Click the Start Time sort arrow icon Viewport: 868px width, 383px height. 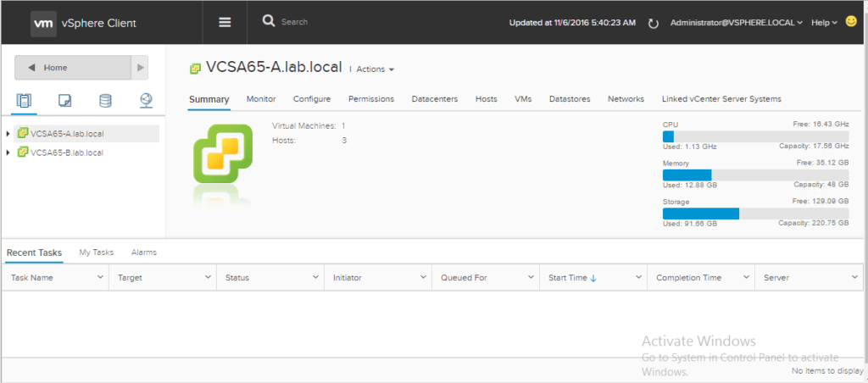pyautogui.click(x=593, y=279)
